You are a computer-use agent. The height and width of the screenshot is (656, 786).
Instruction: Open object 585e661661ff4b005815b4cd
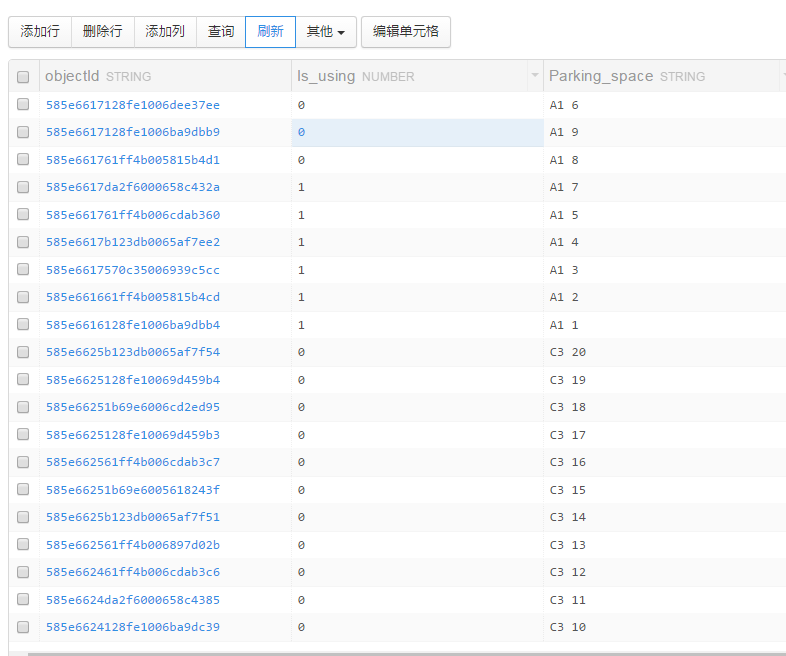point(133,297)
